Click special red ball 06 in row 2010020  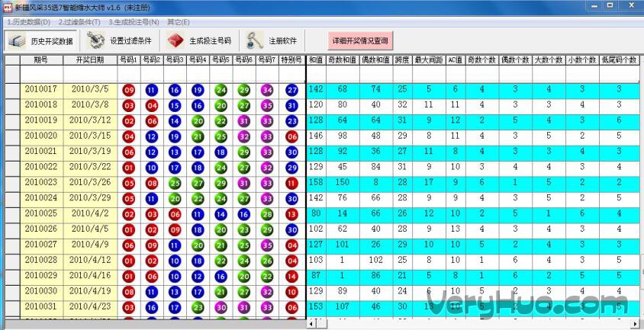click(291, 137)
